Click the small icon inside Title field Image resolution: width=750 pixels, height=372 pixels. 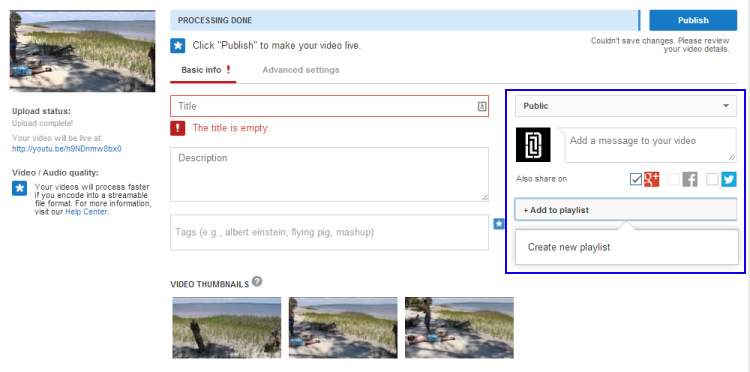tap(482, 106)
